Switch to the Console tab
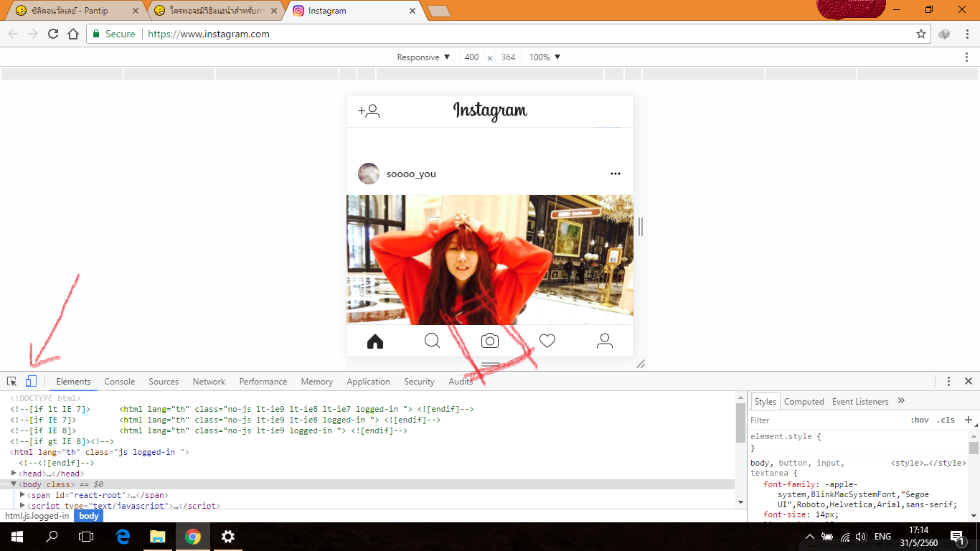Screen dimensions: 980x551 pos(119,382)
